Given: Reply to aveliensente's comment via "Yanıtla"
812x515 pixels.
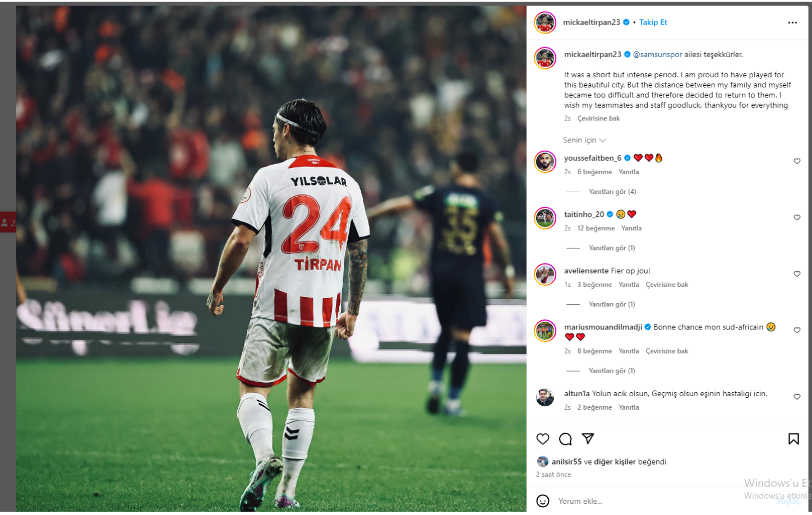Looking at the screenshot, I should 629,285.
